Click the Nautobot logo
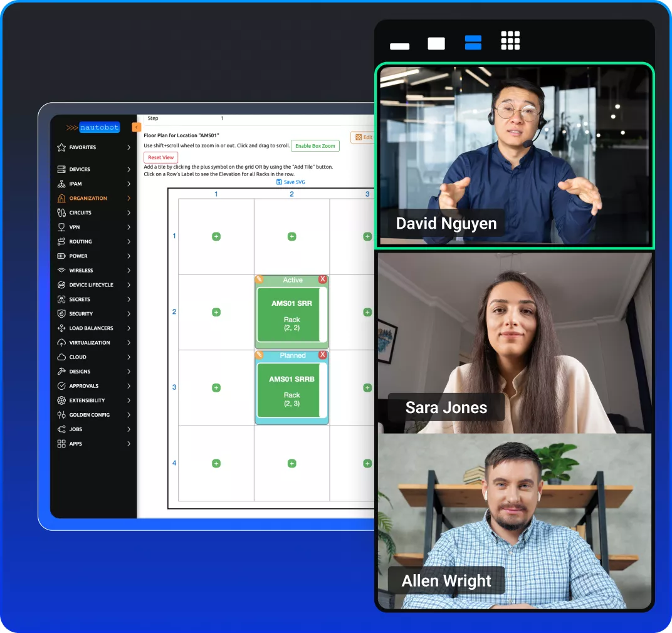The width and height of the screenshot is (672, 633). click(x=93, y=127)
